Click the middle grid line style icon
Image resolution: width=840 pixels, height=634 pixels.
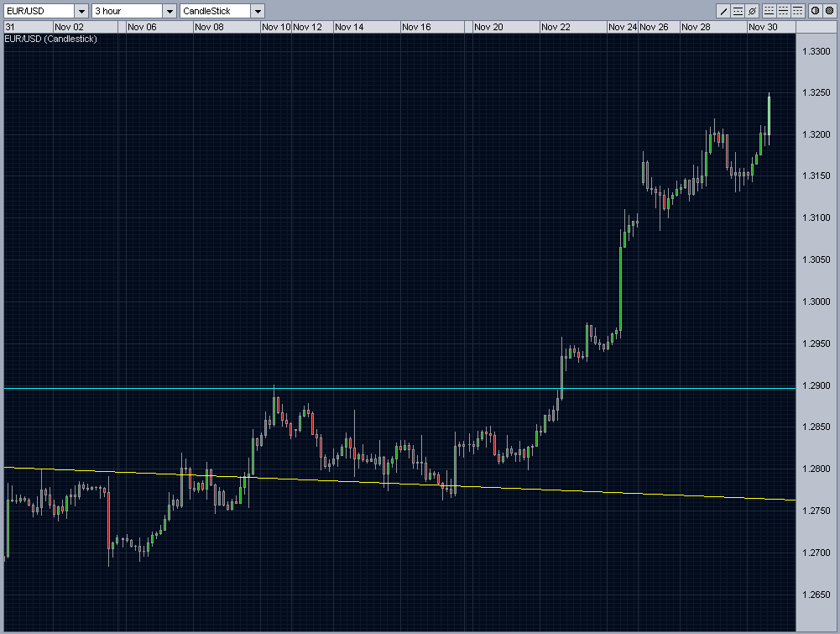click(784, 11)
